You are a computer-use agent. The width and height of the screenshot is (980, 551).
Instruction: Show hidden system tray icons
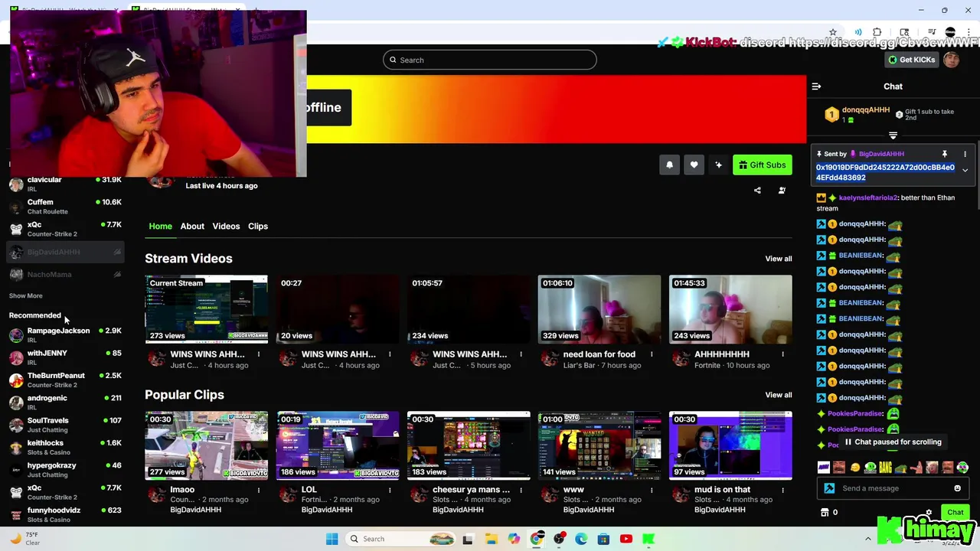(867, 539)
